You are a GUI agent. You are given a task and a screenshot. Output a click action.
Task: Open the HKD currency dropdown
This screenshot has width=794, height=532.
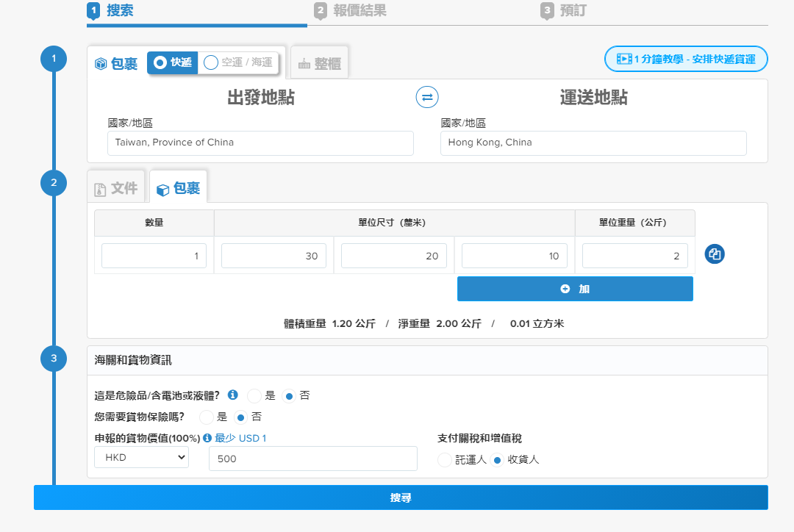(141, 457)
